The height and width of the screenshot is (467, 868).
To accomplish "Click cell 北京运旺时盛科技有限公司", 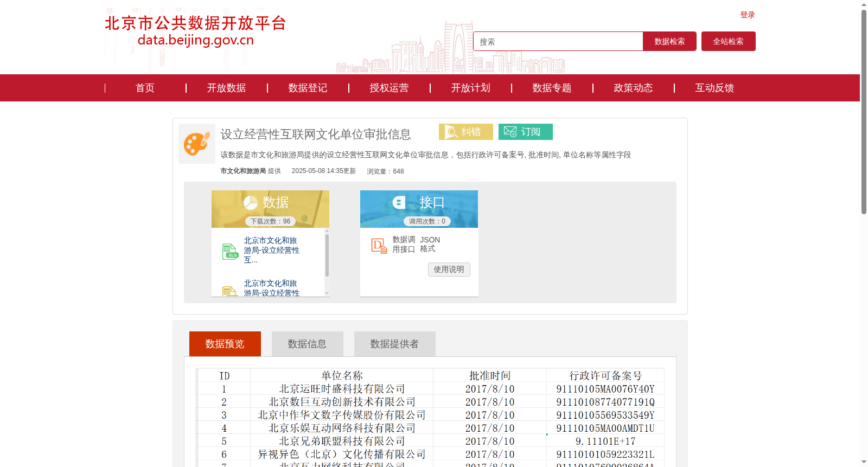I will (342, 389).
